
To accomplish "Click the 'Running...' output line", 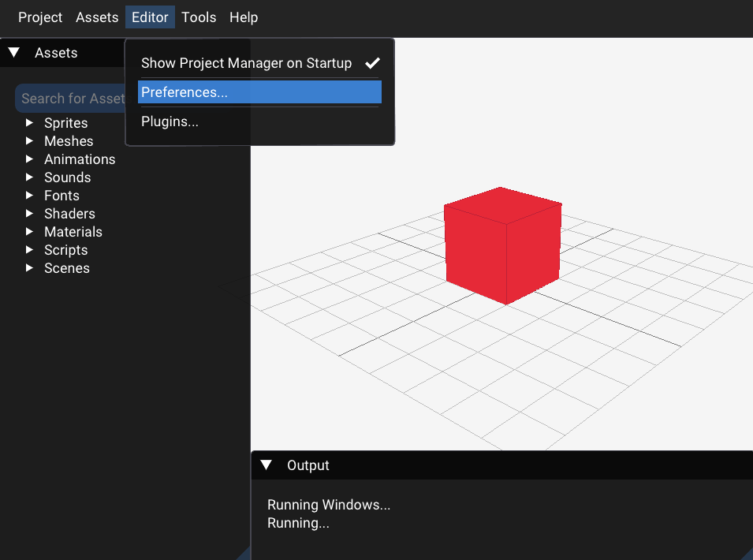I will (298, 523).
